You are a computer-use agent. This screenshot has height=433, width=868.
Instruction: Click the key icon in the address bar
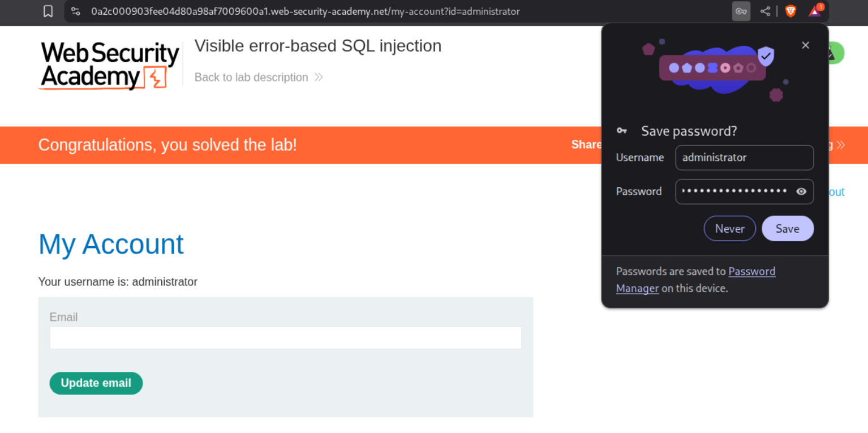click(741, 11)
